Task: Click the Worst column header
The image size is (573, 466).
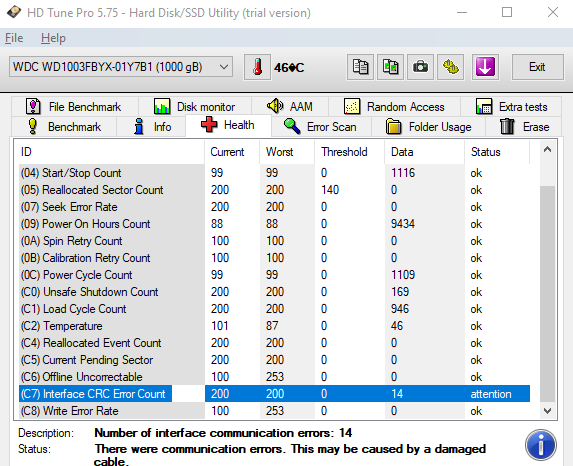Action: tap(287, 152)
